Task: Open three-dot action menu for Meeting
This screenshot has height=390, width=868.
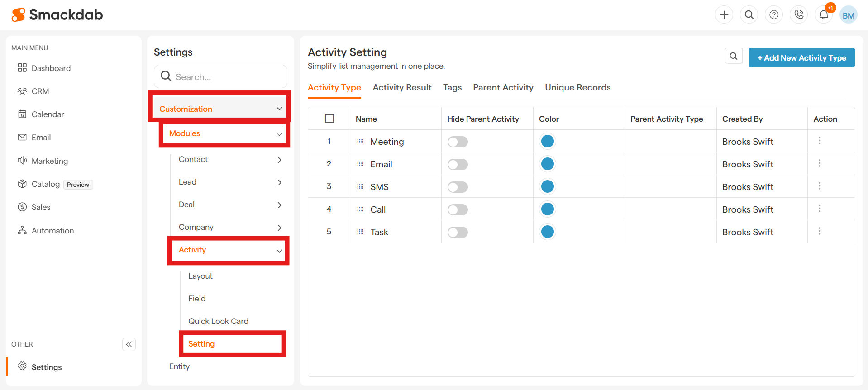Action: [x=819, y=141]
